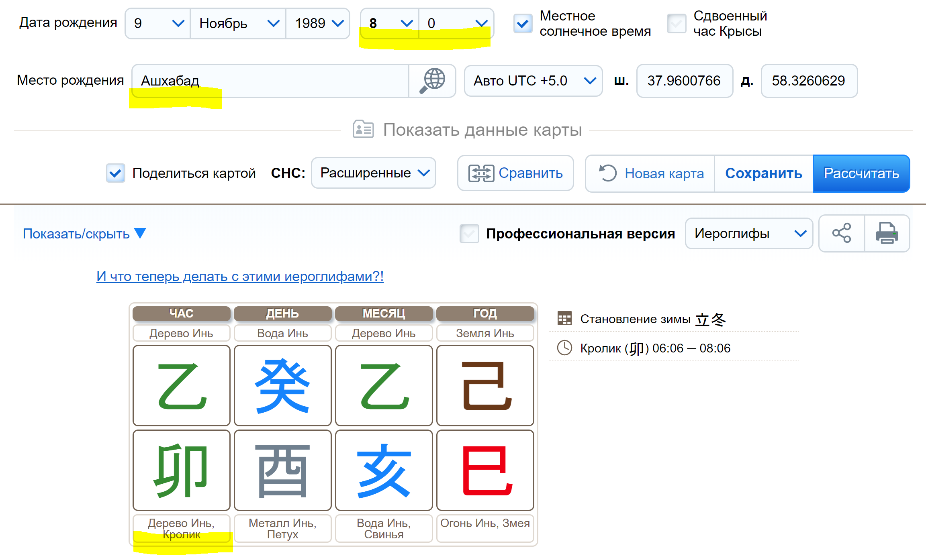The height and width of the screenshot is (560, 926).
Task: Click the Новая карта refresh arrow icon
Action: pyautogui.click(x=607, y=173)
